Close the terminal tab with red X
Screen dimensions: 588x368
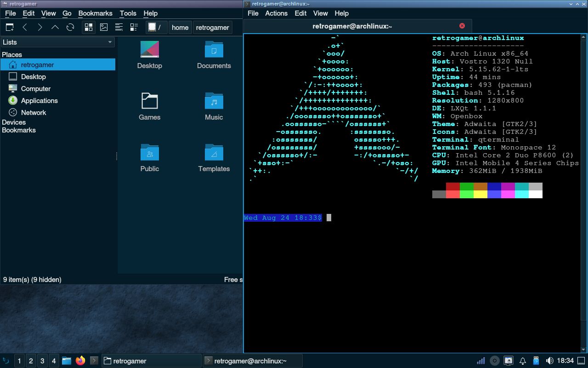pos(462,26)
